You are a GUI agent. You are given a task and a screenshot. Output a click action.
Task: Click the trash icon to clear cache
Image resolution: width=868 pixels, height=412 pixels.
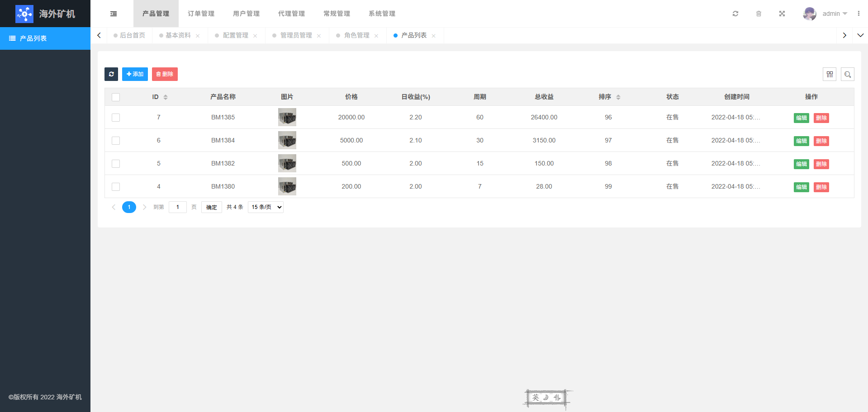[759, 14]
